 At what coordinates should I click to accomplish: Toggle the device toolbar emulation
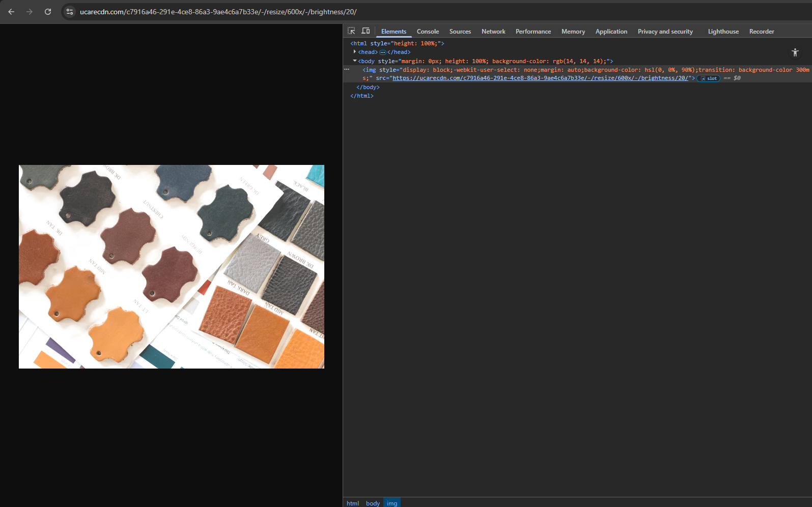point(366,31)
